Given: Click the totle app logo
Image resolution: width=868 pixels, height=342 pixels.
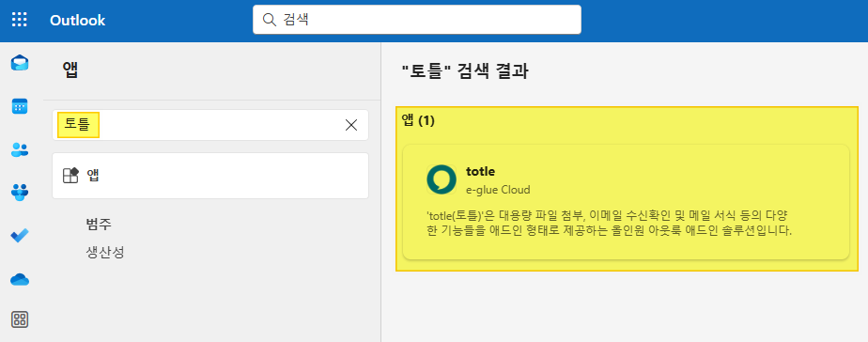Looking at the screenshot, I should click(442, 179).
